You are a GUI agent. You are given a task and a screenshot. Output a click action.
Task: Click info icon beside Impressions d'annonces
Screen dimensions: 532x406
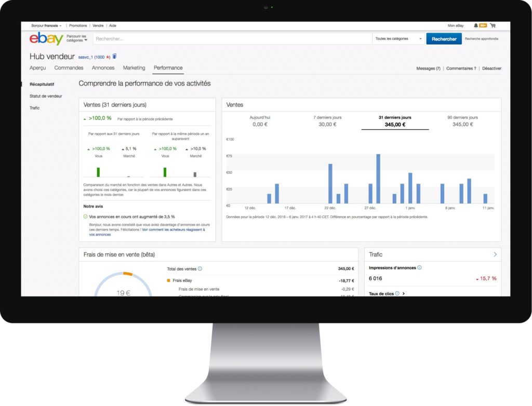click(x=419, y=268)
